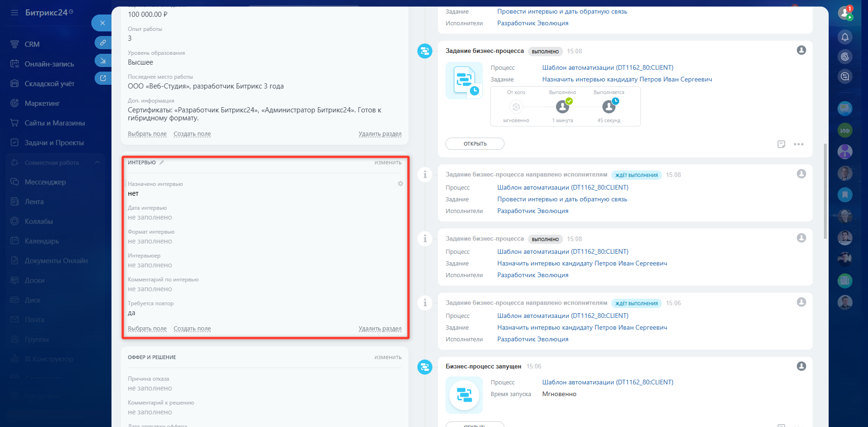Viewport: 868px width, 427px height.
Task: Open CRM in the left sidebar
Action: coord(32,44)
